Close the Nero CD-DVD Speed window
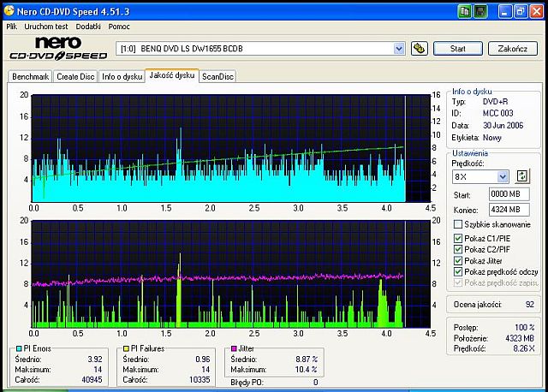Viewport: 548px width, 392px height. pos(537,11)
